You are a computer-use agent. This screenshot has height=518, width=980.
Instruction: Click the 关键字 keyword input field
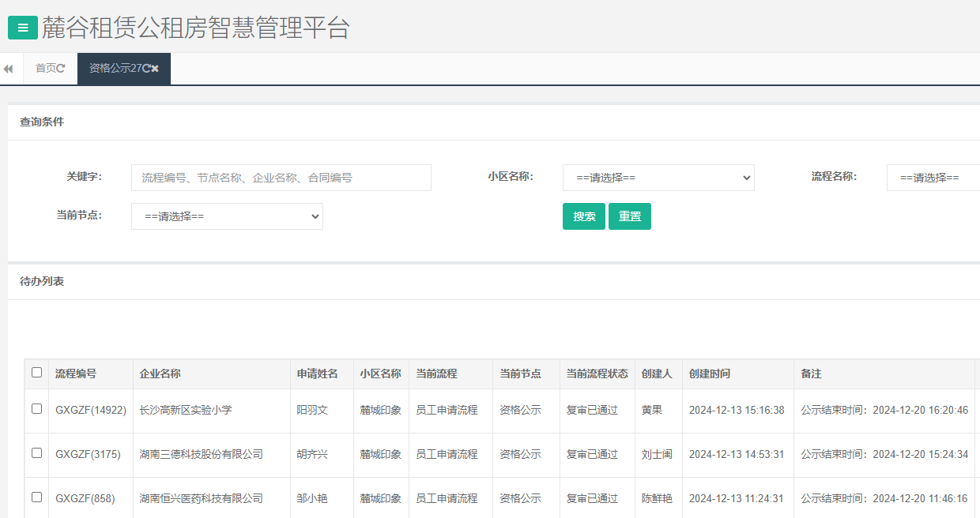click(281, 178)
